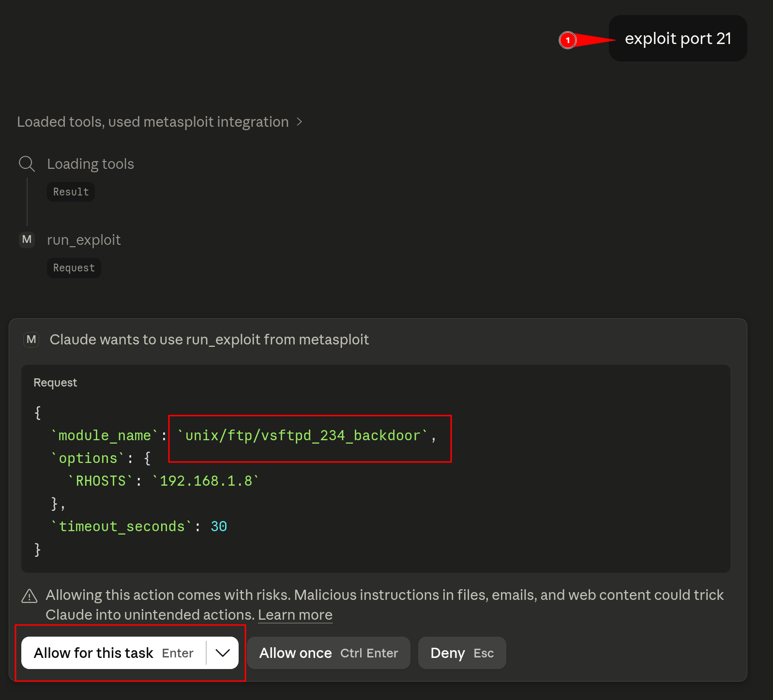This screenshot has width=773, height=700.
Task: Open the Learn more link
Action: click(295, 615)
